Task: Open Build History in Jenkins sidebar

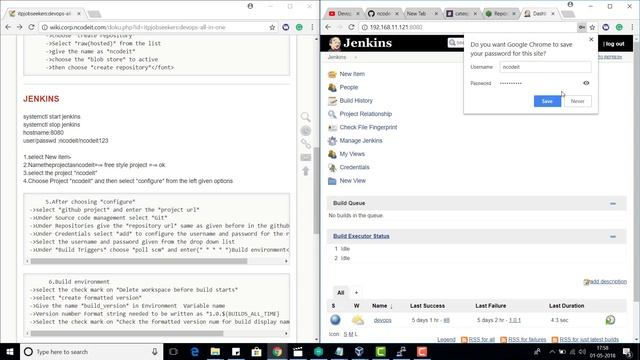Action: (x=356, y=100)
